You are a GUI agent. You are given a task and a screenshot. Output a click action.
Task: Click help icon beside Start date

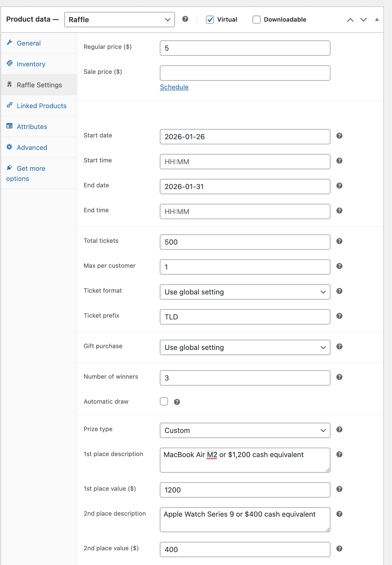[339, 136]
